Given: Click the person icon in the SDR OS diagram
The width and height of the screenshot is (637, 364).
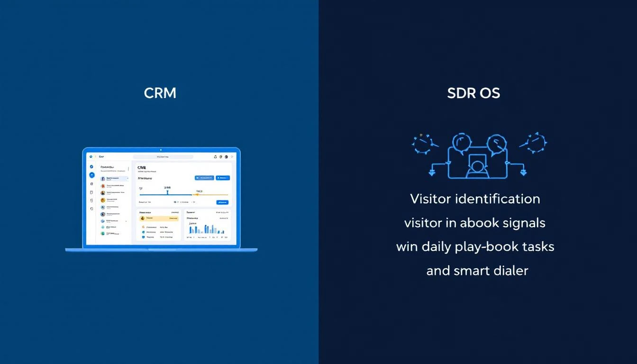Looking at the screenshot, I should (x=477, y=169).
